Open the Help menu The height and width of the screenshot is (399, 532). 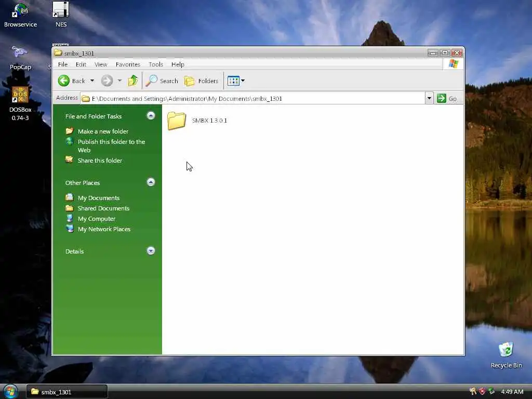(x=178, y=64)
